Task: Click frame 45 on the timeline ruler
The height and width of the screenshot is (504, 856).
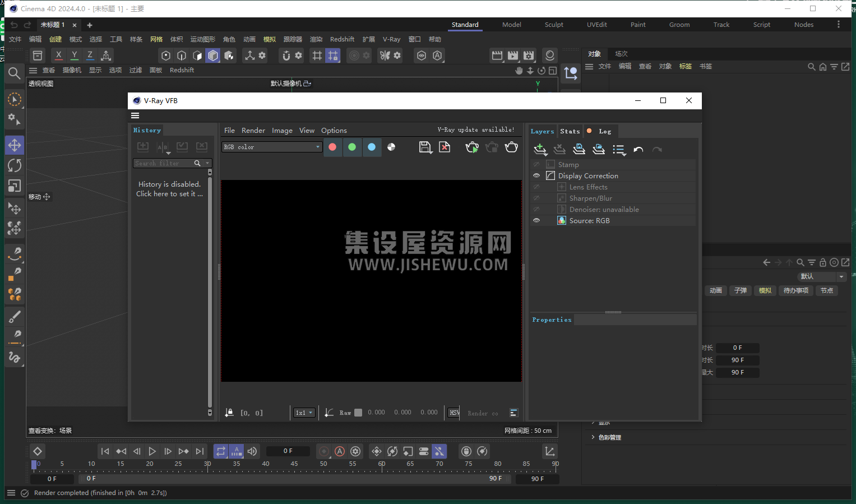Action: pos(294,465)
